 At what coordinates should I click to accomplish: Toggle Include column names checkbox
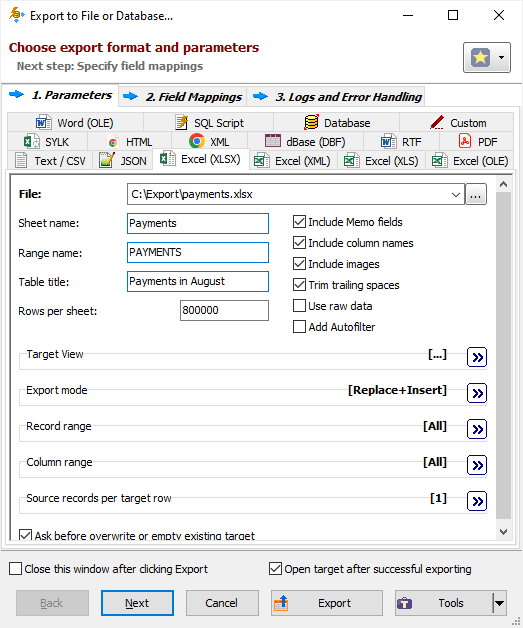pos(299,243)
